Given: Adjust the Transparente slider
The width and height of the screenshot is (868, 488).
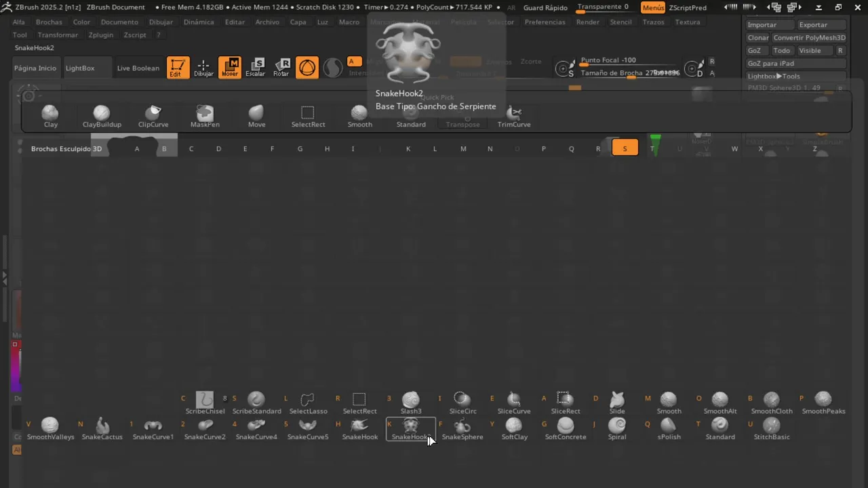Looking at the screenshot, I should click(607, 7).
